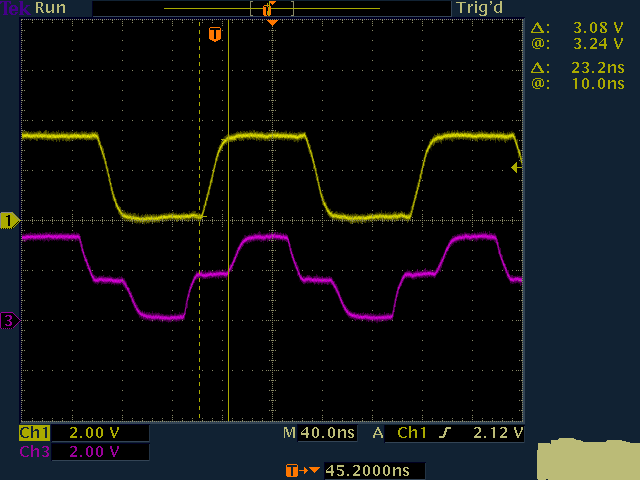Click the solid yellow vertical cursor line

point(228,300)
